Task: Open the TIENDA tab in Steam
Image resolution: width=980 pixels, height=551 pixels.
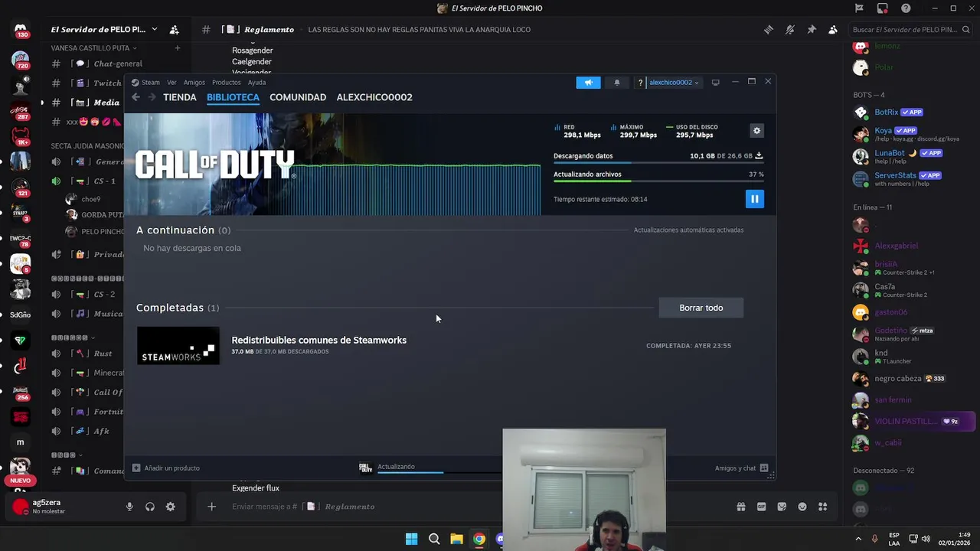Action: click(x=180, y=97)
